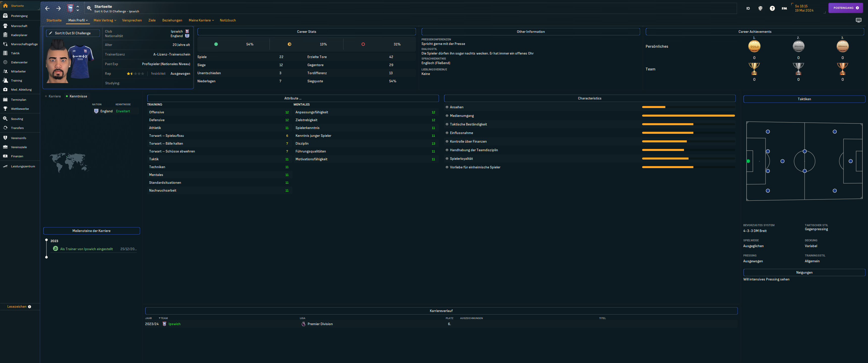Click the Medienumgang characteristic bar

(x=688, y=116)
